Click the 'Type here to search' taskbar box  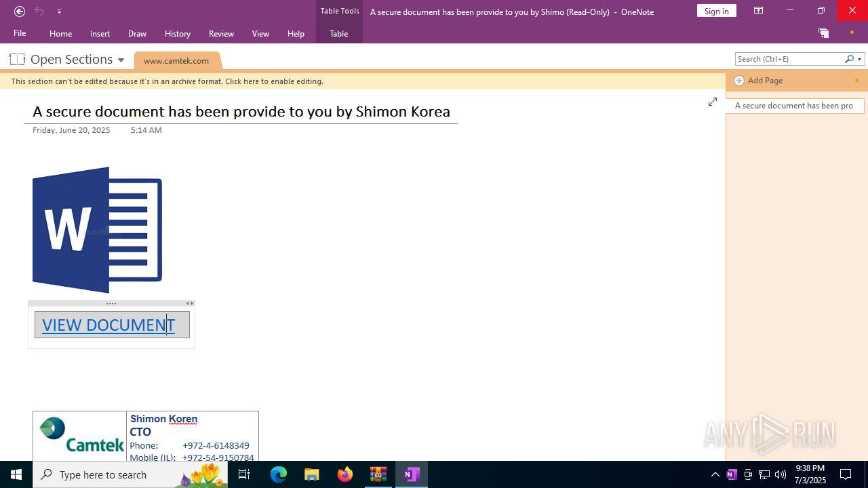pos(131,474)
